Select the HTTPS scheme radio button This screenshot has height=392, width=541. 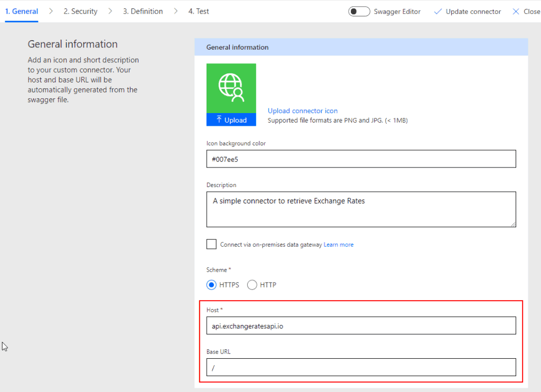[211, 285]
